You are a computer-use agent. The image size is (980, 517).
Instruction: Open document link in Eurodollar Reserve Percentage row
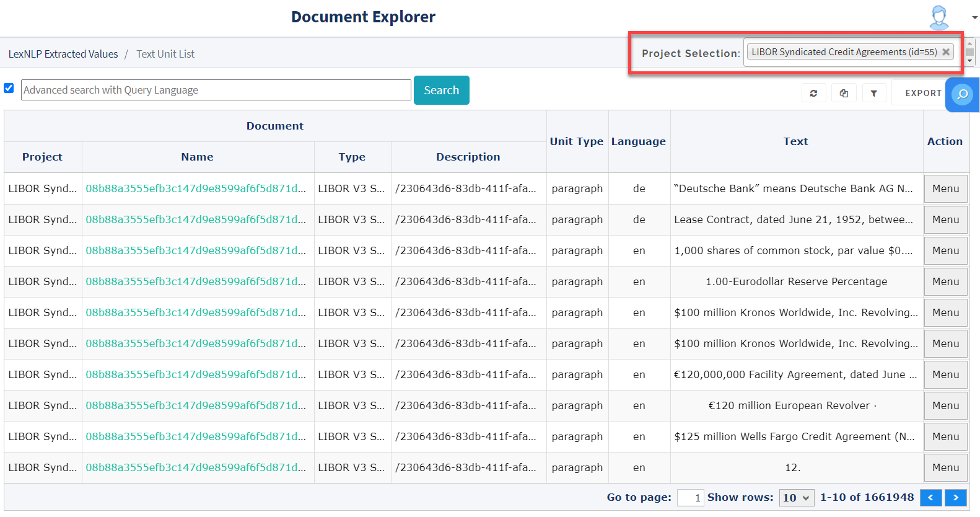point(196,281)
